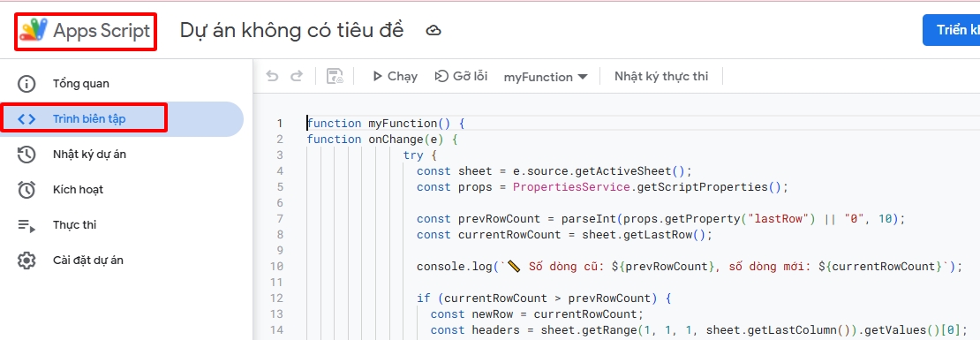The image size is (980, 340).
Task: Click the text 'function myFunction() {'
Action: pyautogui.click(x=386, y=123)
